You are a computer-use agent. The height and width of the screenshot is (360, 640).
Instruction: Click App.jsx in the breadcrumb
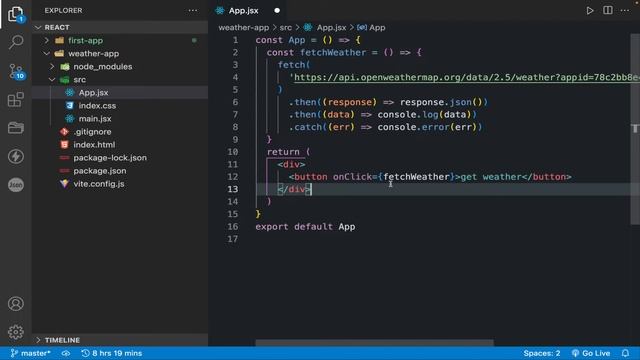pyautogui.click(x=325, y=27)
